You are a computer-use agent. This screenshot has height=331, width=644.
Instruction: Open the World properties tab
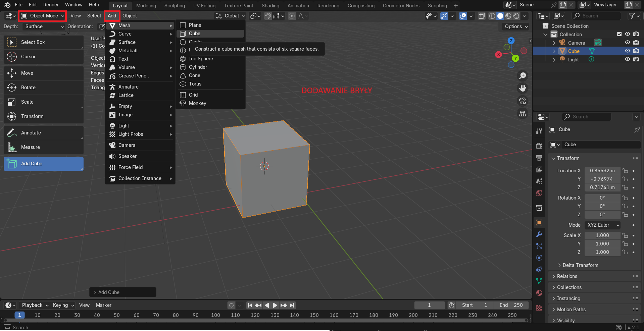pos(539,193)
